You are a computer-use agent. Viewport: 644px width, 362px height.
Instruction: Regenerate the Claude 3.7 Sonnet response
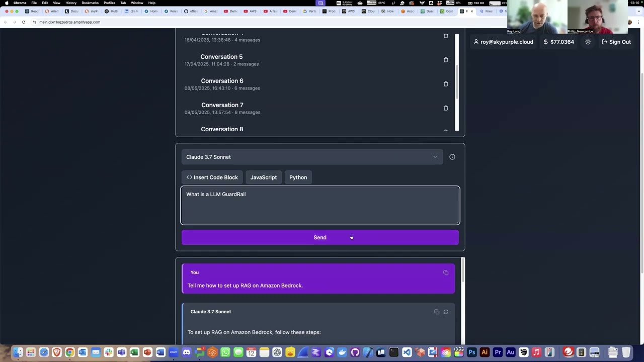[x=446, y=312]
